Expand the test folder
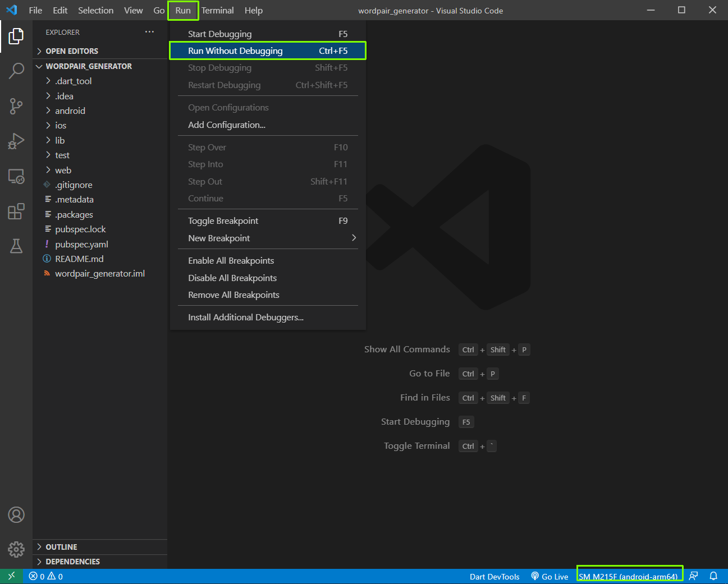The width and height of the screenshot is (728, 584). point(100,155)
